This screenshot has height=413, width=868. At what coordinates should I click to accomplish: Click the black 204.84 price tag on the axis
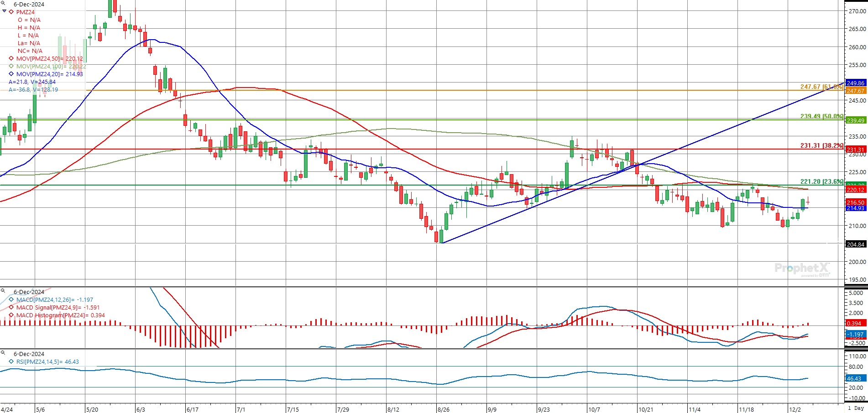pos(855,244)
